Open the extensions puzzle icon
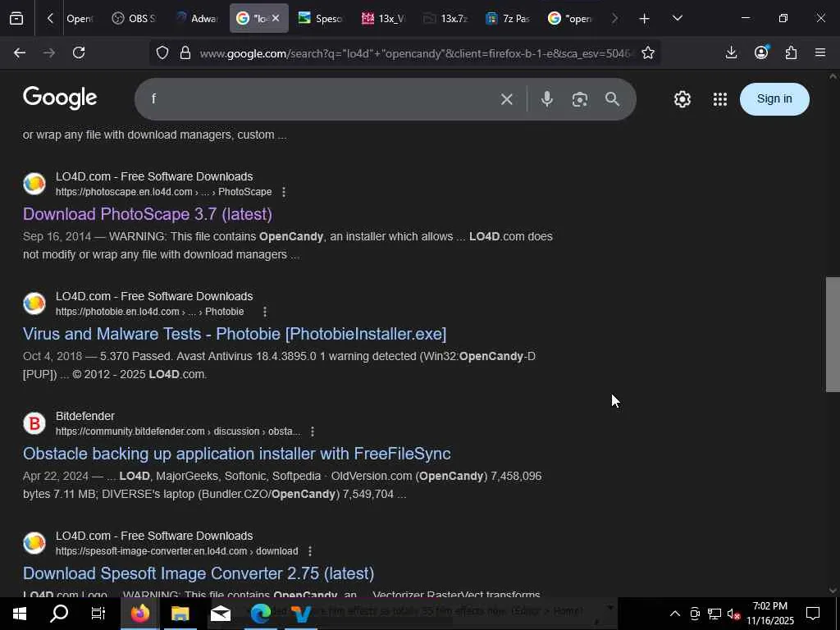 click(791, 52)
